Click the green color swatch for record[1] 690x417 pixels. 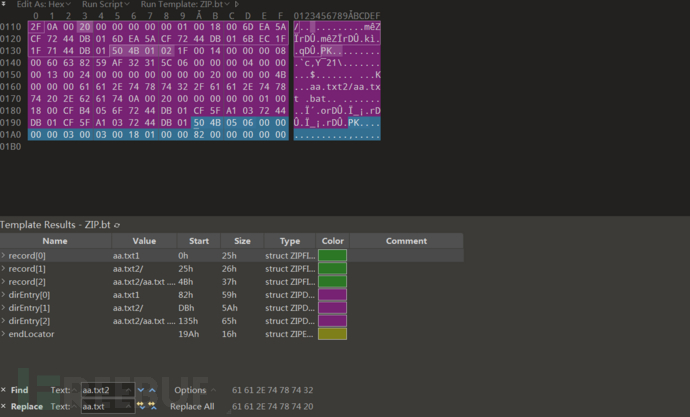pyautogui.click(x=332, y=269)
